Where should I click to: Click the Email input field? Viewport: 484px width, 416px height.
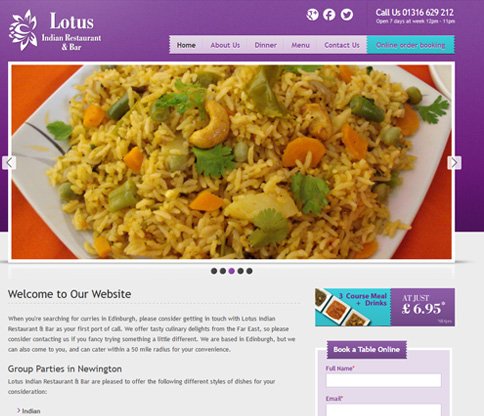(383, 410)
